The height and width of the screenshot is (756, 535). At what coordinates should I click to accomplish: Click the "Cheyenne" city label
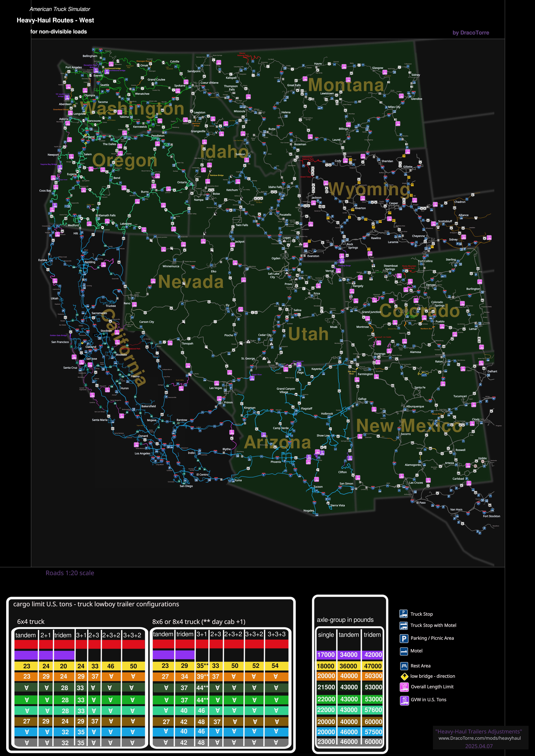pos(418,236)
